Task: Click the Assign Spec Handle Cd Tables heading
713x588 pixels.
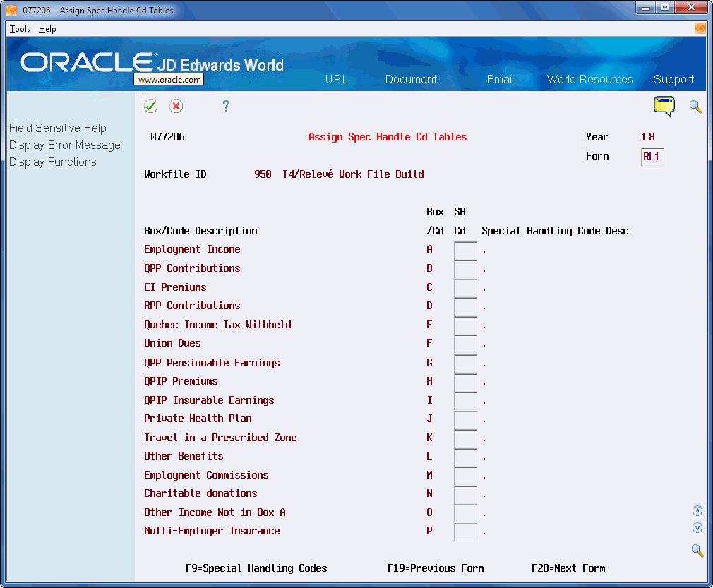Action: click(x=388, y=137)
